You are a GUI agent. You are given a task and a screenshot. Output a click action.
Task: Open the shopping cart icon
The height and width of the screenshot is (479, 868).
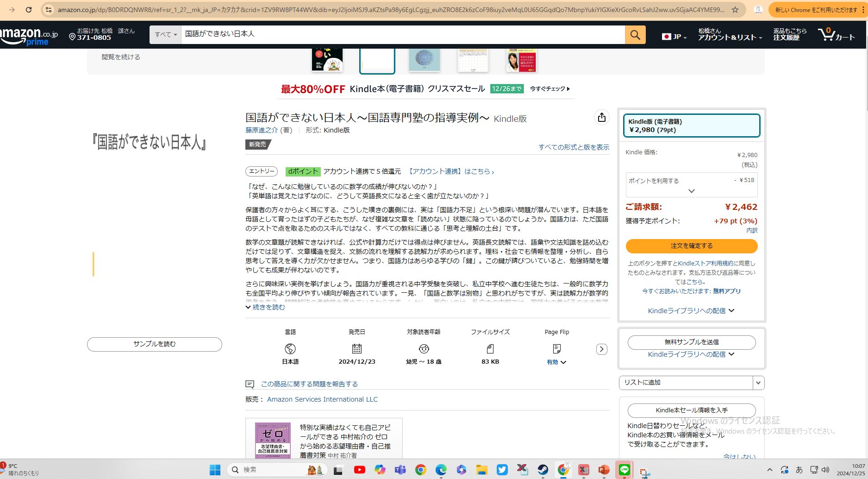point(836,35)
